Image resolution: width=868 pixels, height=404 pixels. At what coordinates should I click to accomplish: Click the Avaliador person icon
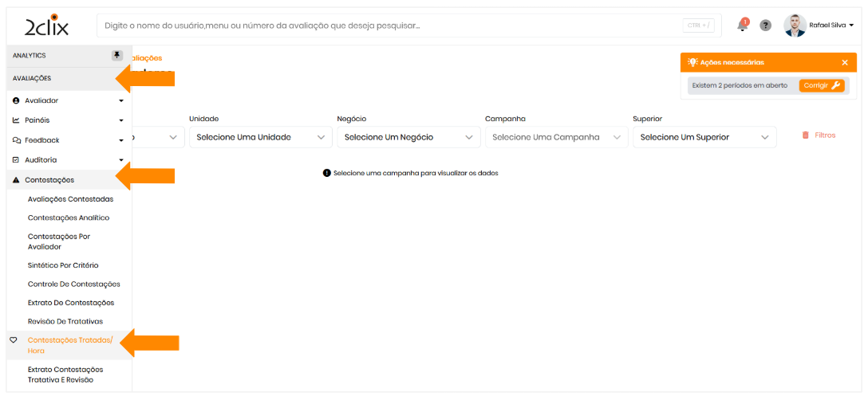click(17, 101)
